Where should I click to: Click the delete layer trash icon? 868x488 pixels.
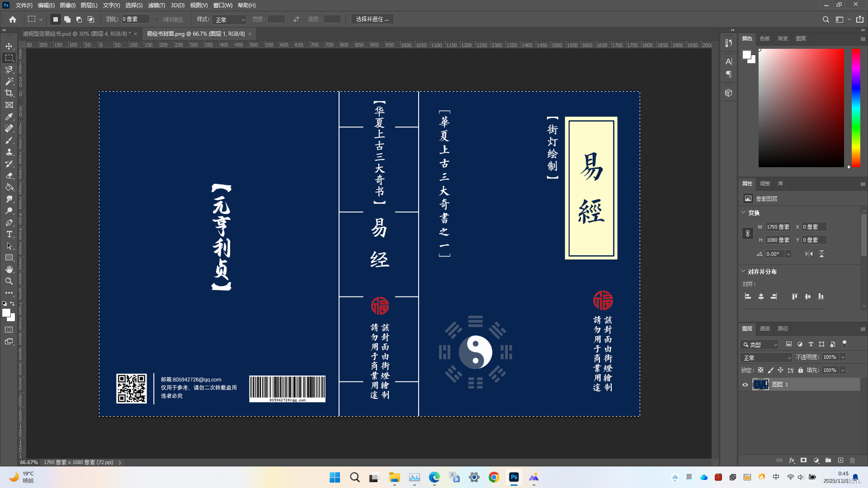[x=853, y=460]
